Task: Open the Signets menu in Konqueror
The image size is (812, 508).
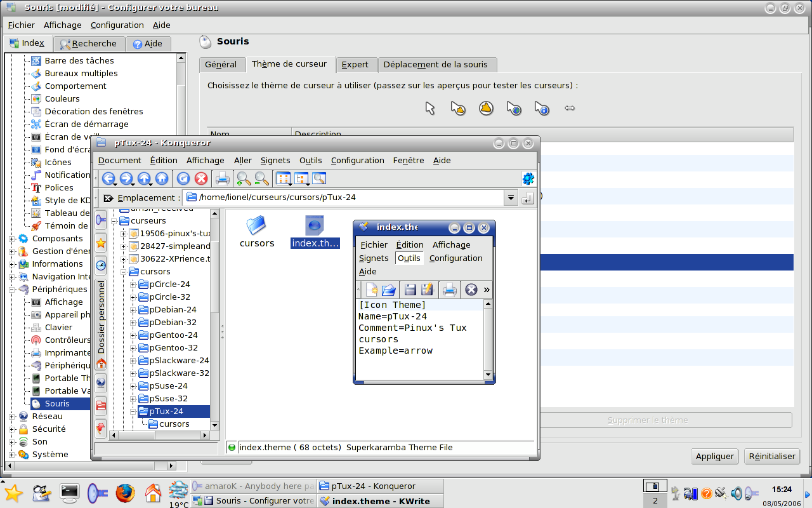Action: tap(275, 161)
